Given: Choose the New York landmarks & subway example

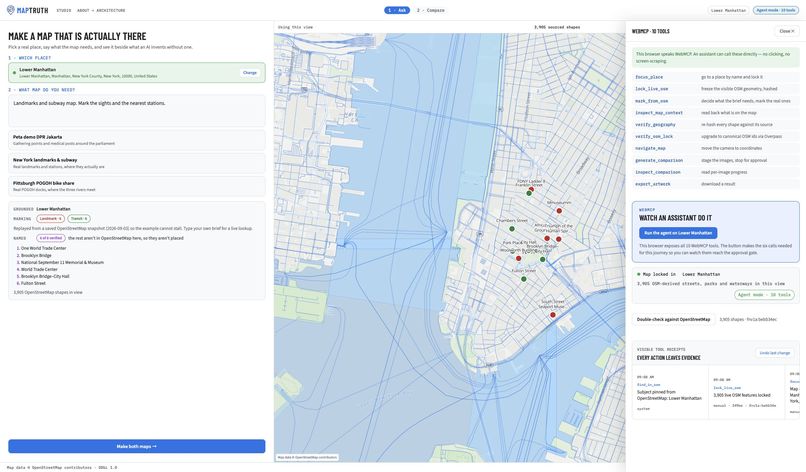Looking at the screenshot, I should (x=137, y=163).
